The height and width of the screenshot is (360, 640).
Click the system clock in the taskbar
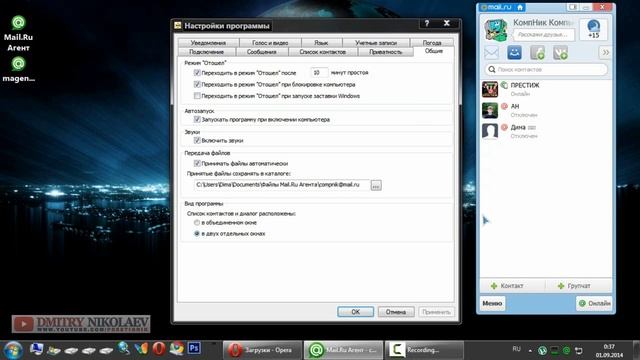pyautogui.click(x=609, y=351)
